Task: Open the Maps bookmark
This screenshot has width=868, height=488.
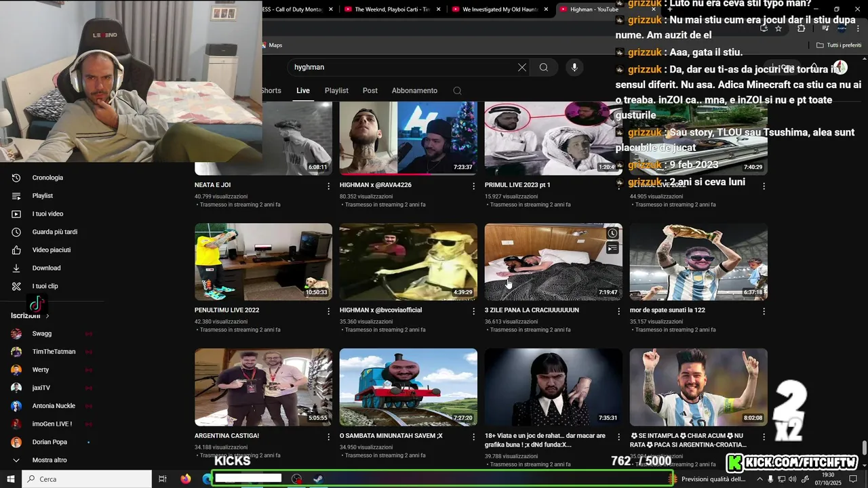Action: point(272,45)
